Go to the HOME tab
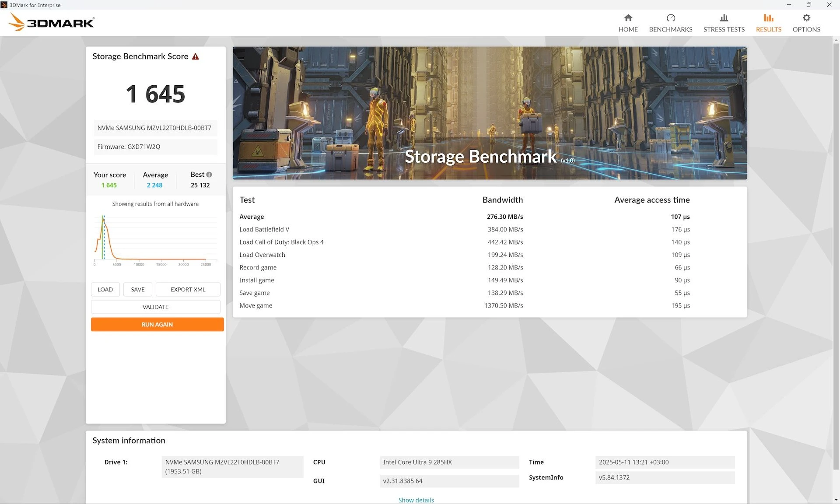The height and width of the screenshot is (504, 840). (628, 23)
